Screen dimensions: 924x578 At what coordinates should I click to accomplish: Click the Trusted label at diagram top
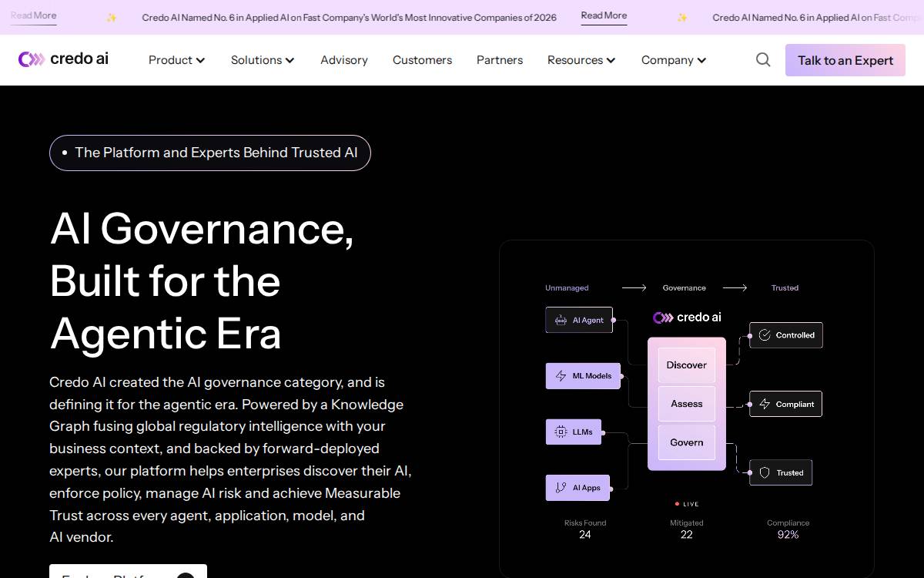[785, 287]
